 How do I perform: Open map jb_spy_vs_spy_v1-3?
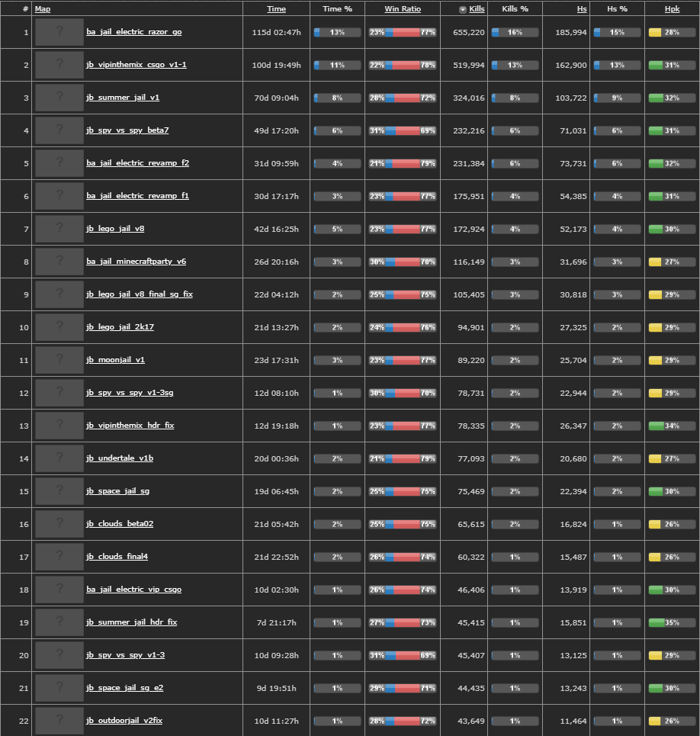[x=125, y=655]
